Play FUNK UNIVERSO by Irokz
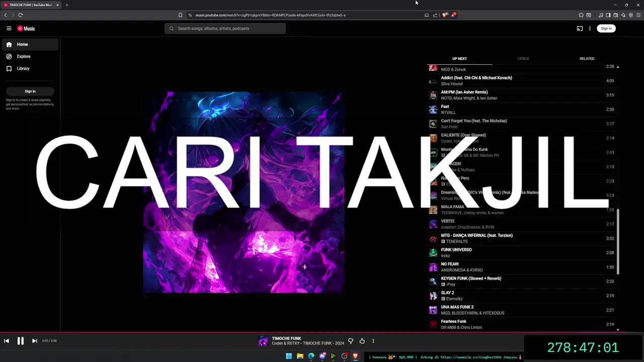The image size is (644, 362). coord(521,252)
